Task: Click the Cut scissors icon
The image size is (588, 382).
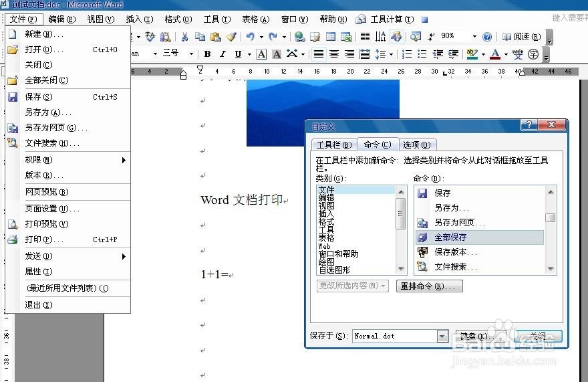Action: 184,37
